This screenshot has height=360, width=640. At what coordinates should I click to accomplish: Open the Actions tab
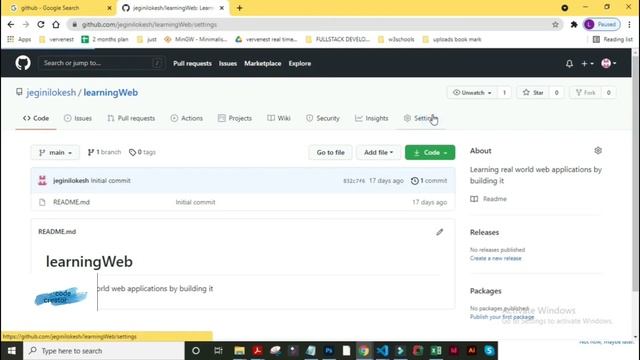(187, 118)
